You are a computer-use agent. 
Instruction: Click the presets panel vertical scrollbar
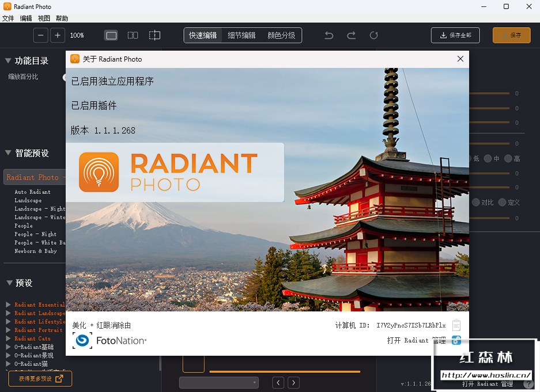[x=160, y=363]
